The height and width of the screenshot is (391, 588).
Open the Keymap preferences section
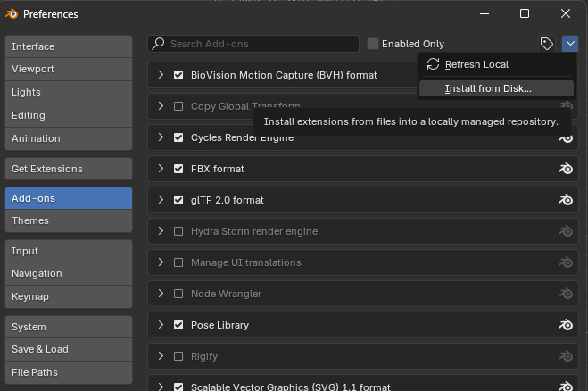tap(69, 296)
